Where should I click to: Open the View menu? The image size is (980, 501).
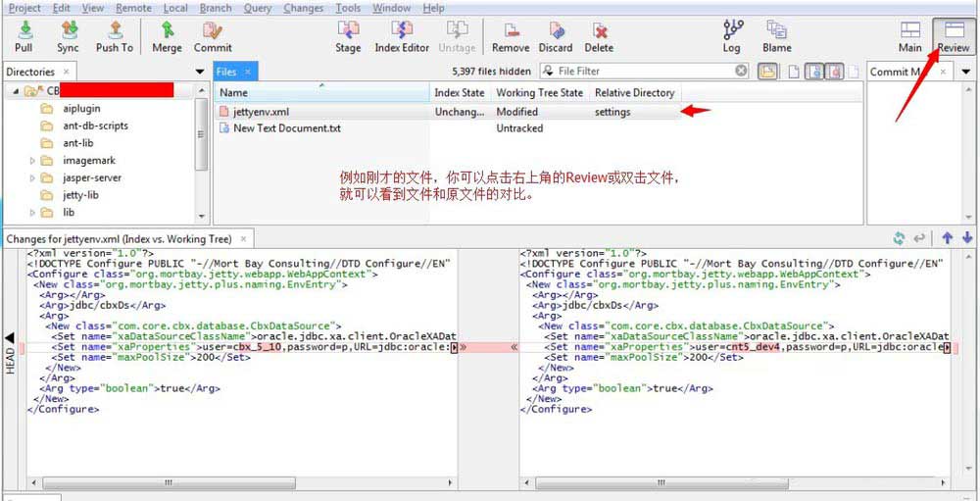tap(93, 8)
